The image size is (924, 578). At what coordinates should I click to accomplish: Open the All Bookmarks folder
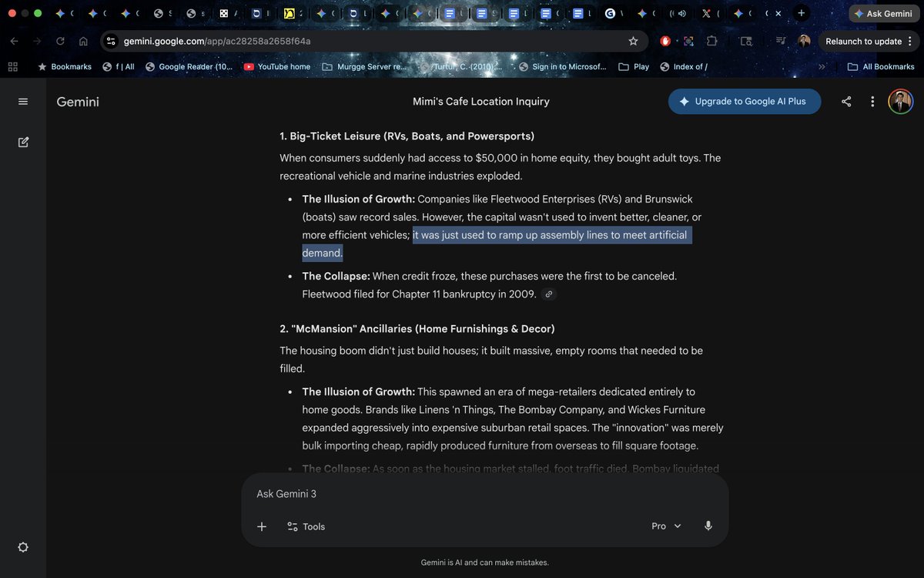(881, 67)
